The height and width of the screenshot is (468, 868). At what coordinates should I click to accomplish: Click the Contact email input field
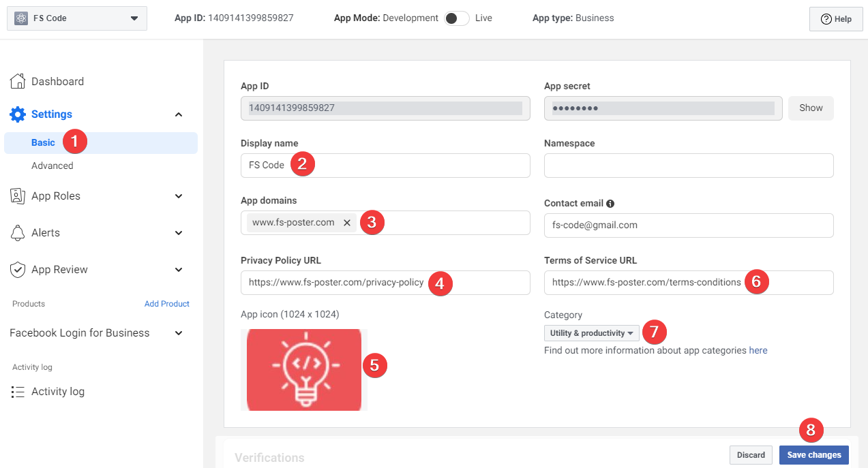pyautogui.click(x=689, y=225)
